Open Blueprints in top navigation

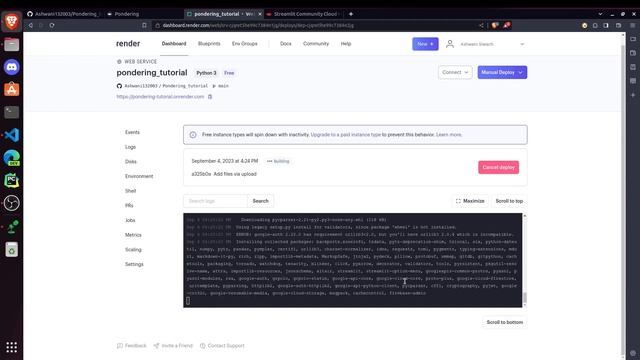pyautogui.click(x=209, y=44)
